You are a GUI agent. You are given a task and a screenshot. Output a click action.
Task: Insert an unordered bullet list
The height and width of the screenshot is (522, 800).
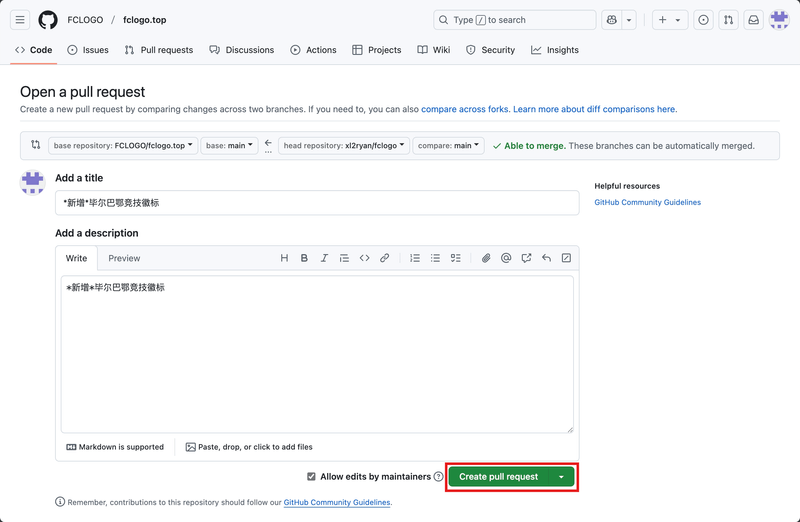point(435,258)
